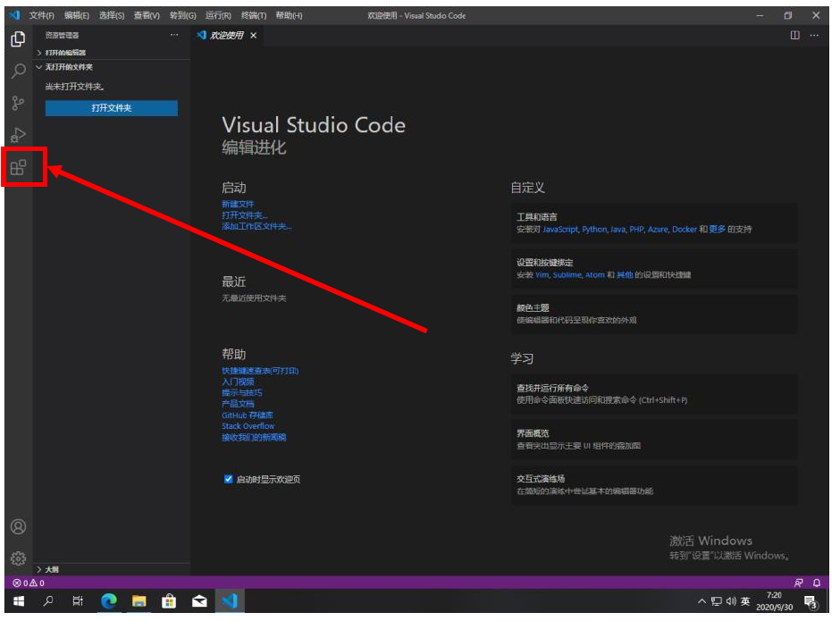Viewport: 840px width, 621px height.
Task: Expand the 打开的编辑器 section
Action: [x=65, y=53]
